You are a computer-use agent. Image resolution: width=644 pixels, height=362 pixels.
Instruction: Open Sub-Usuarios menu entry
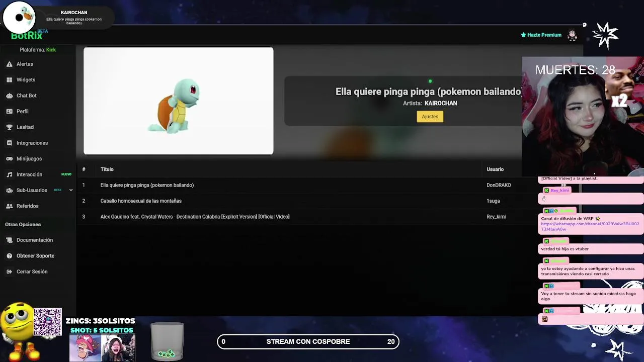32,190
